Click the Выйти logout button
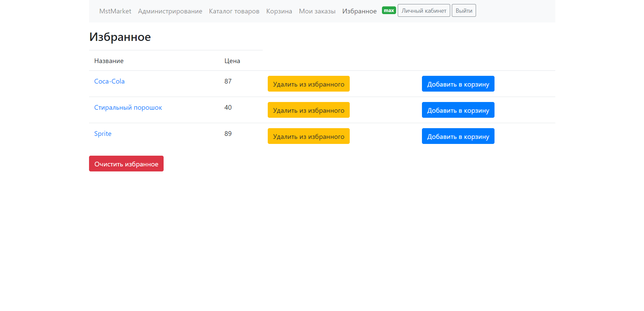Viewport: 644px width, 311px height. [464, 10]
